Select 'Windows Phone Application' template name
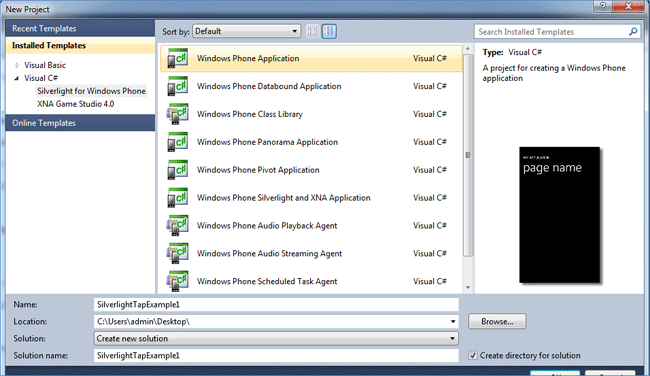 [248, 58]
